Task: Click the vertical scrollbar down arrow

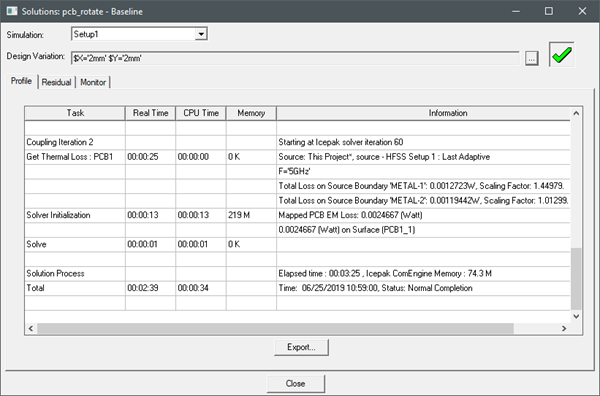Action: (576, 316)
